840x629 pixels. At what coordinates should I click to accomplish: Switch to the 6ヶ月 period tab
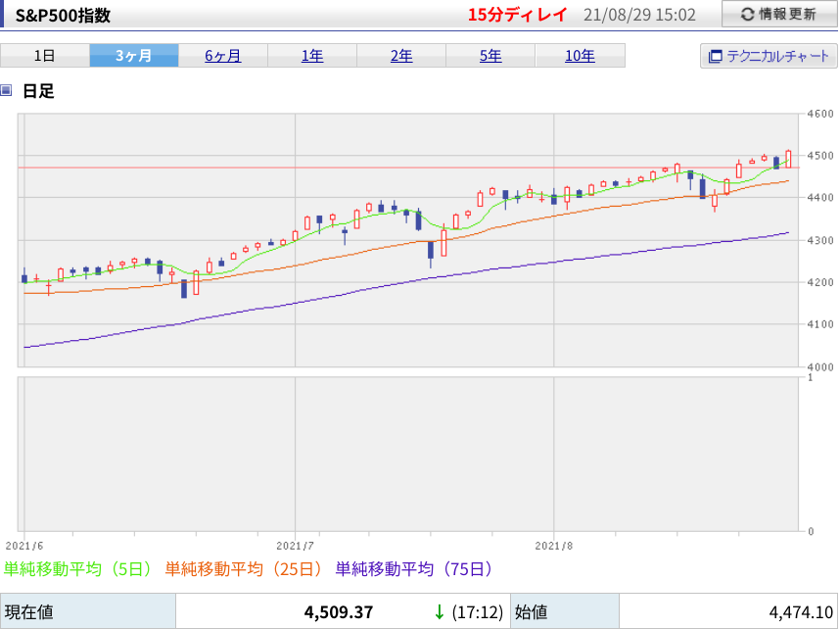[223, 56]
